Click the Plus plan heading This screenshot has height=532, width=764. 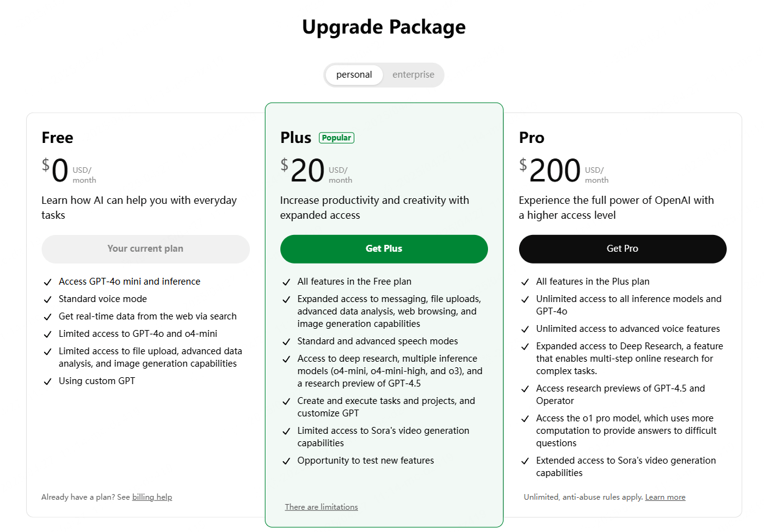296,137
